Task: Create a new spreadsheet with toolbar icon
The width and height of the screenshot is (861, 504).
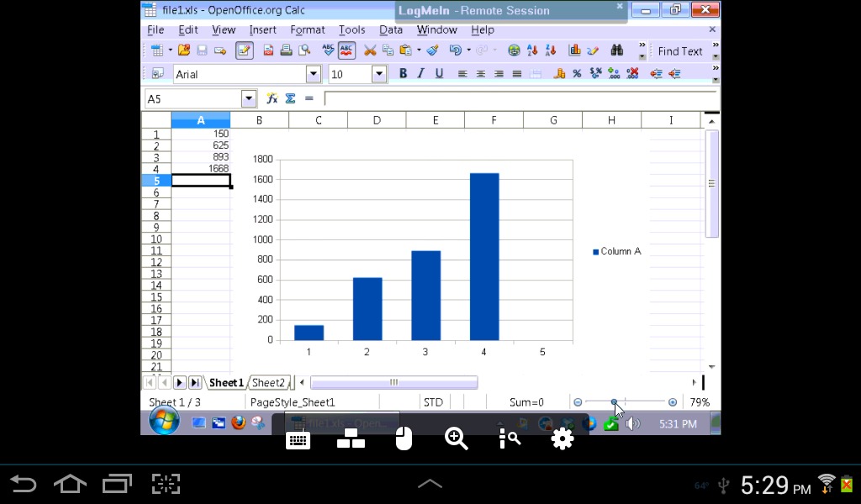Action: coord(157,50)
